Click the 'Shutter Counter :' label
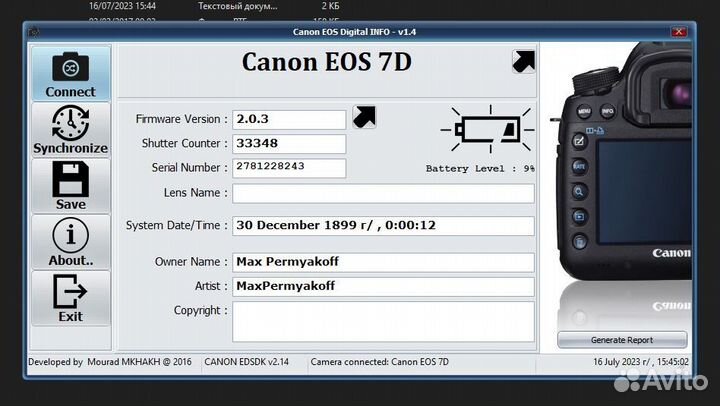This screenshot has height=406, width=720. [185, 143]
